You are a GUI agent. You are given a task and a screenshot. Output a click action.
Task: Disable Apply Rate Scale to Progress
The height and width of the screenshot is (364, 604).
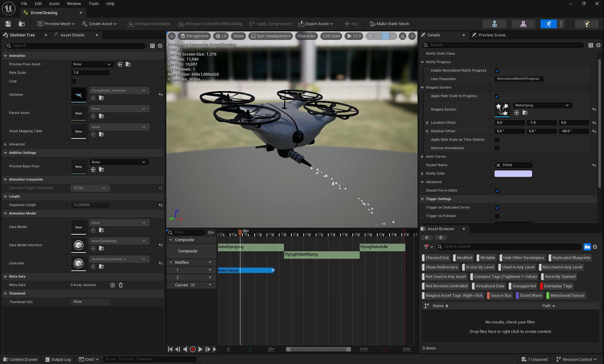pyautogui.click(x=497, y=96)
